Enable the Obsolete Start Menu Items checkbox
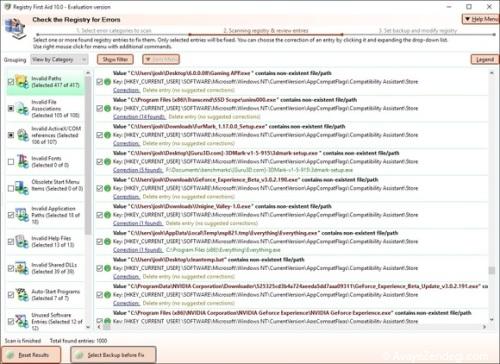Screen dimensions: 500x364 pyautogui.click(x=11, y=188)
